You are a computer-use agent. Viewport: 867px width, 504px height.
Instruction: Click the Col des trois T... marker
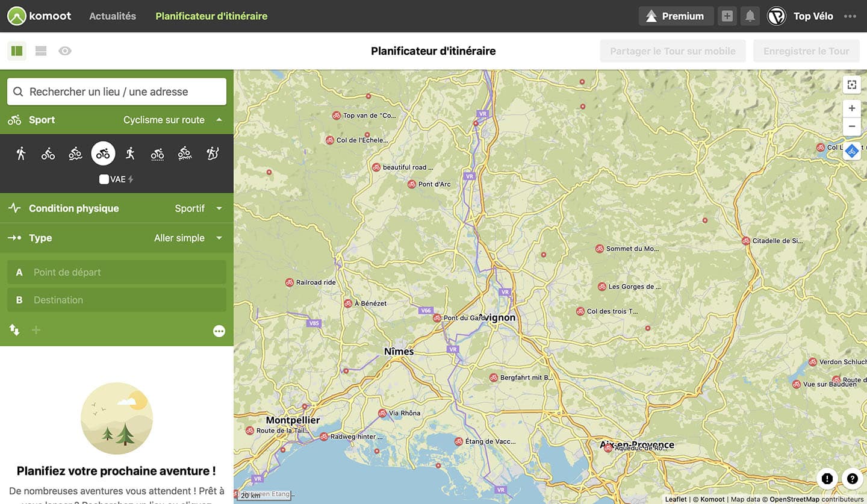pyautogui.click(x=580, y=312)
